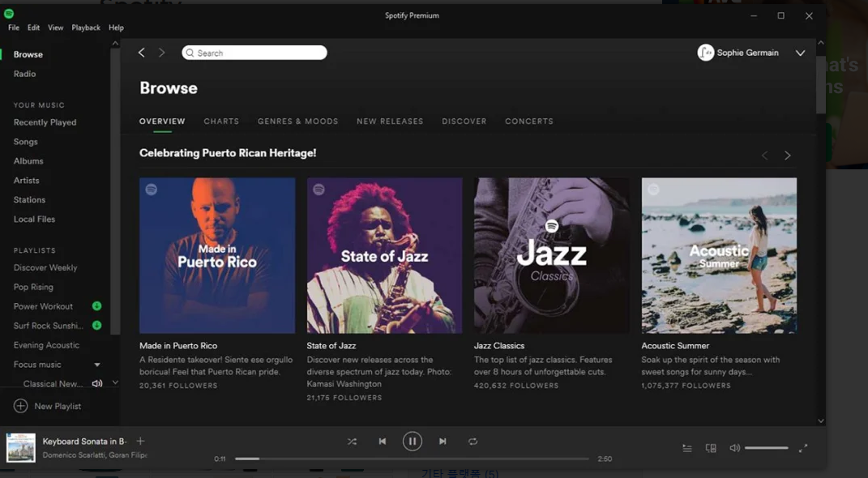Click the Acoustic Summer title link
This screenshot has height=478, width=868.
[x=675, y=346]
